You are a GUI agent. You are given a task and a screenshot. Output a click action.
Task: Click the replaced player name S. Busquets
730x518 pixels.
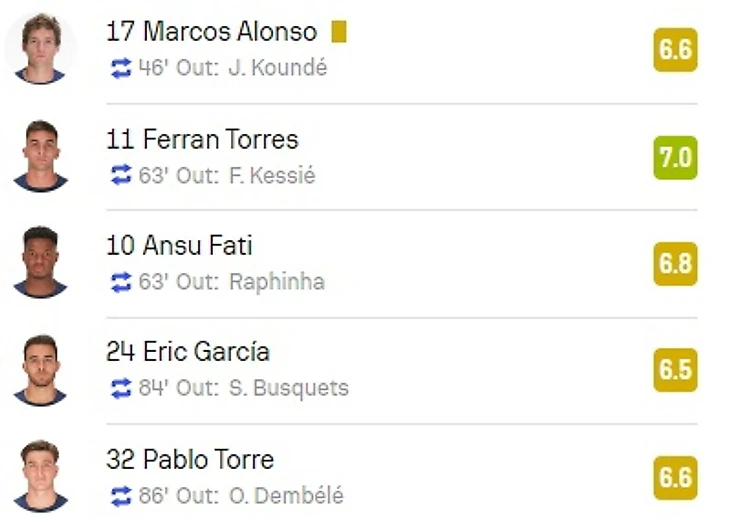289,388
